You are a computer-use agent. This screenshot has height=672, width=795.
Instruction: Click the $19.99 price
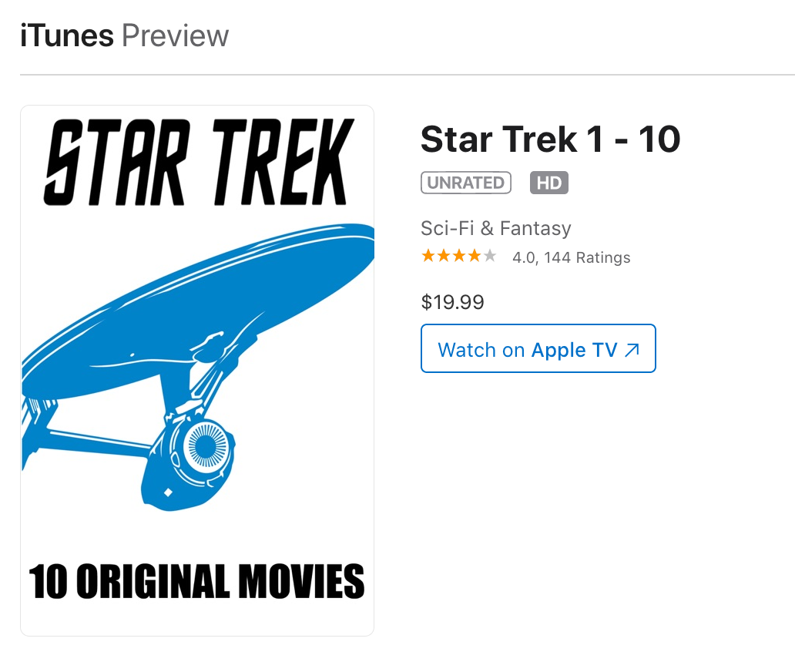pyautogui.click(x=452, y=302)
